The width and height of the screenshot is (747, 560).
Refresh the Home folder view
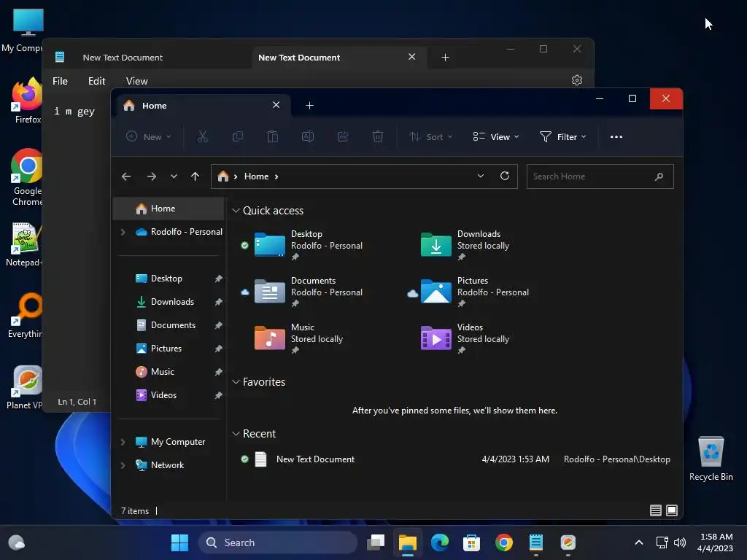point(505,176)
